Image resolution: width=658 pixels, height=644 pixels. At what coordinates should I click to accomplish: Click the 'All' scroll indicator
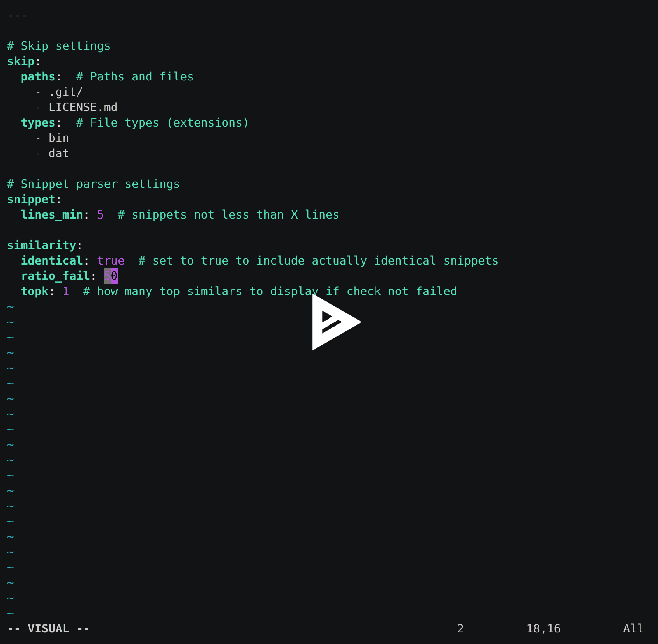tap(633, 629)
